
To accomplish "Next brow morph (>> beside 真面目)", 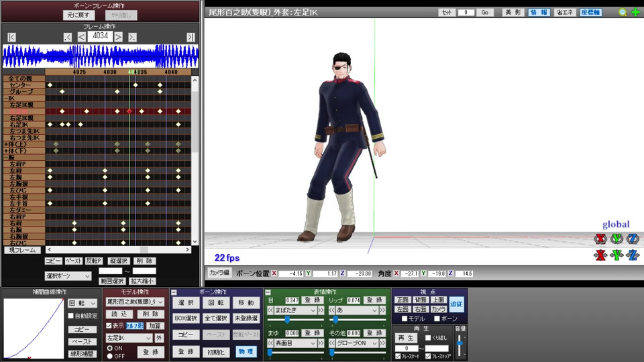I will click(x=321, y=343).
